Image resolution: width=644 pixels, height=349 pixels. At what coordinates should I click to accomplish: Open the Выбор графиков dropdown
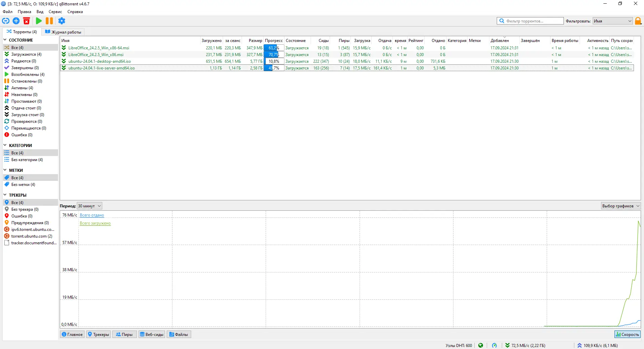621,206
